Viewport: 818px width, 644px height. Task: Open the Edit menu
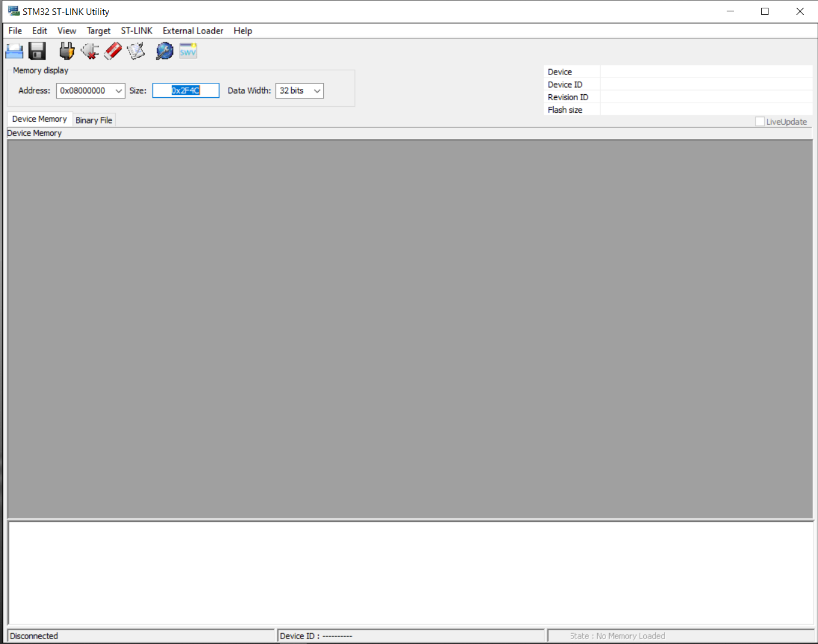click(x=39, y=31)
